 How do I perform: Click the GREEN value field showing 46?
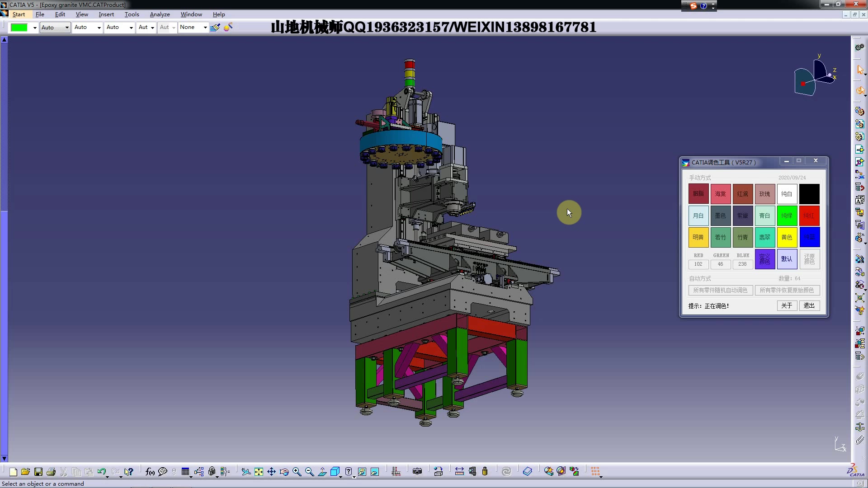point(721,264)
